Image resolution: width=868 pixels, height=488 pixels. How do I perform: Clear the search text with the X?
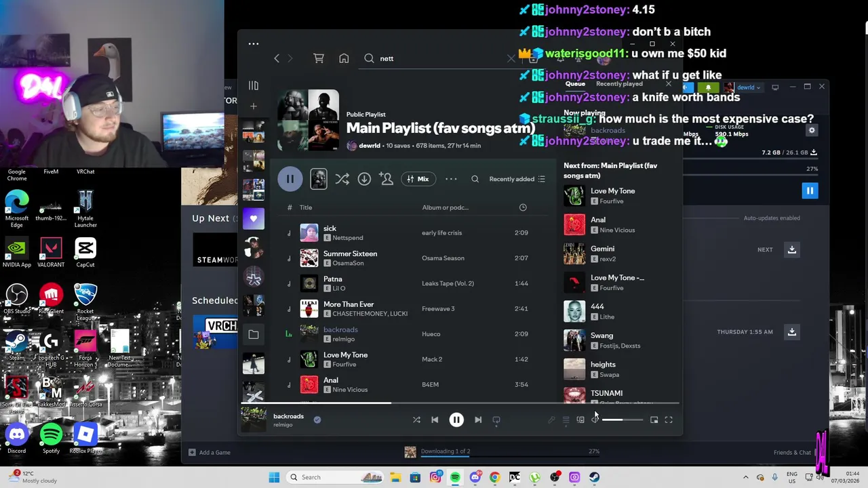[511, 58]
